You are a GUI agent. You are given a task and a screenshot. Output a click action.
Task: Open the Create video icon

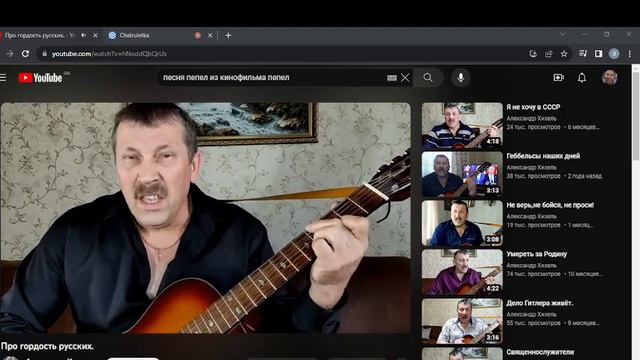pos(558,78)
